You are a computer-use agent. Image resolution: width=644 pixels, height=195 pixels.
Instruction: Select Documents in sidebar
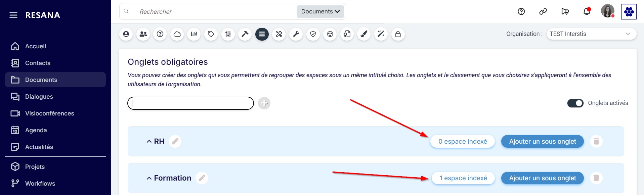[x=55, y=80]
